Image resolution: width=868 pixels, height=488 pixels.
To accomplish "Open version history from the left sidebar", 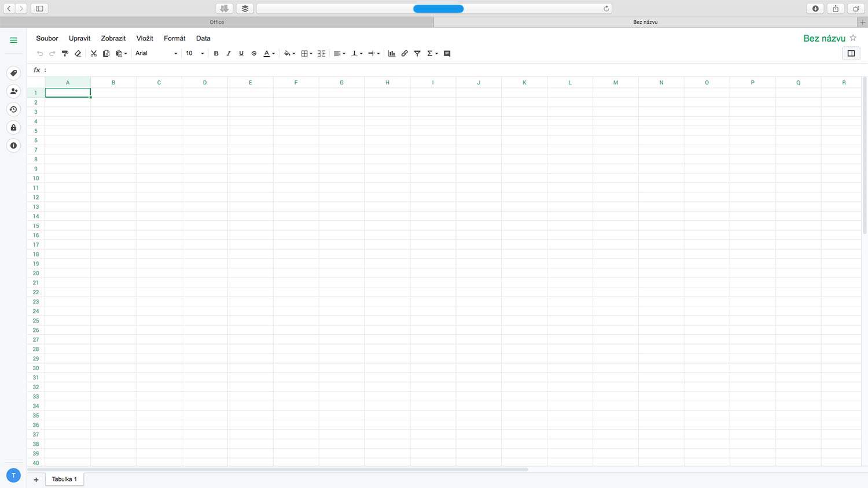I will point(13,109).
